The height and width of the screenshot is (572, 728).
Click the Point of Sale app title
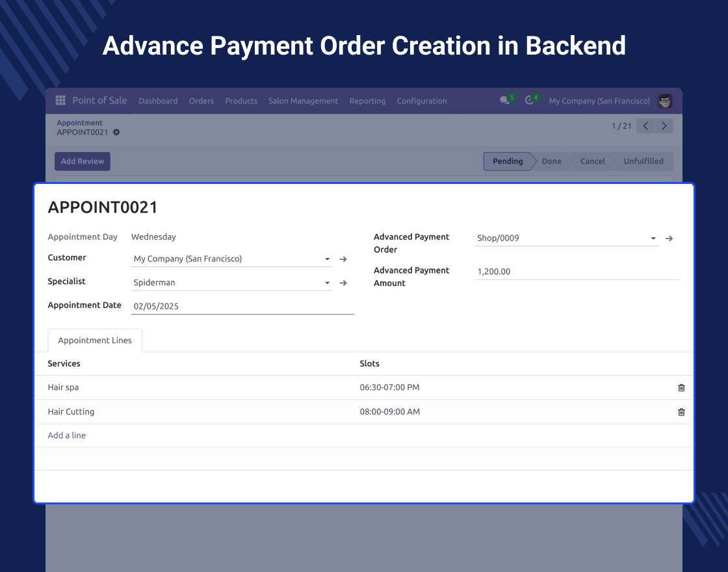pos(99,100)
